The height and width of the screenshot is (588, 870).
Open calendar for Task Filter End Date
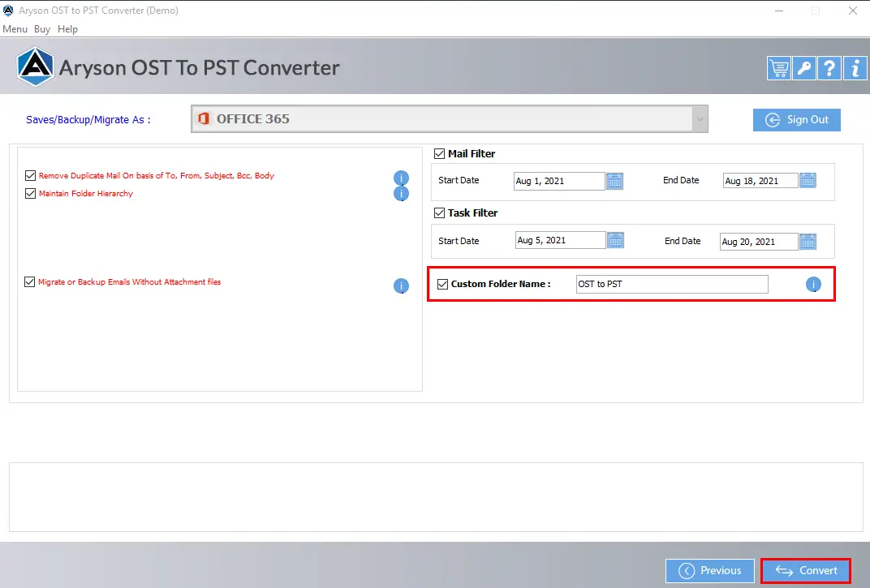coord(808,242)
